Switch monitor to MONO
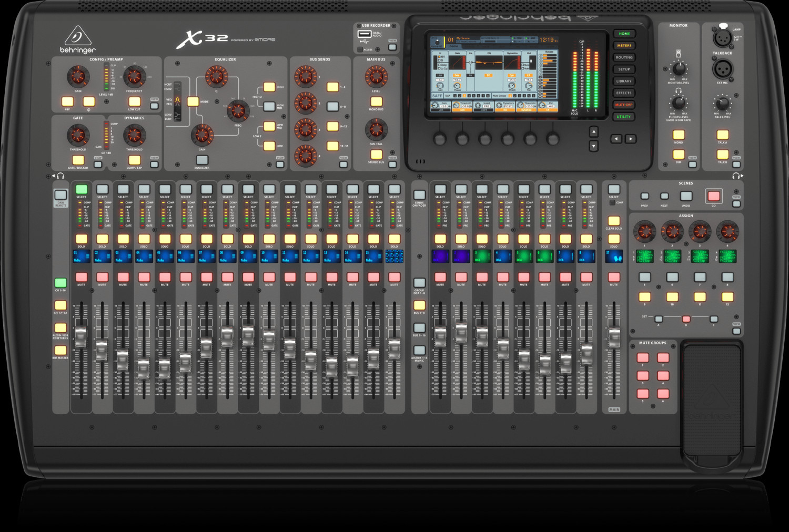 [679, 135]
